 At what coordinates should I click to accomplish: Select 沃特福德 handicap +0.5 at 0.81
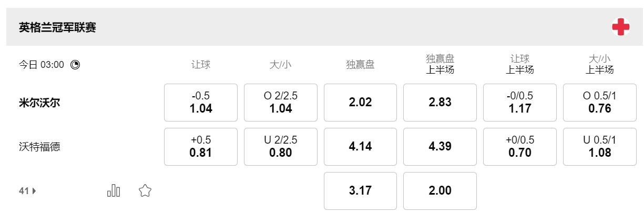coord(201,147)
